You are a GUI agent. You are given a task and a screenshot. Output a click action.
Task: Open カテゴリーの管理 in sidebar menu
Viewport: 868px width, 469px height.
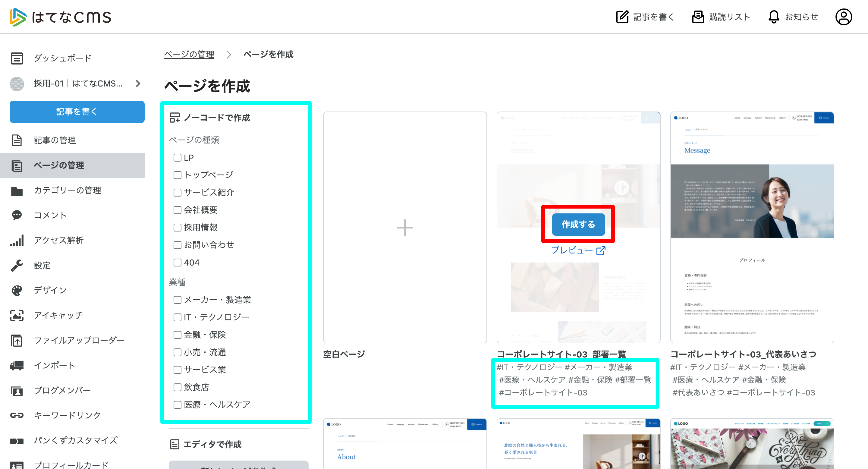[68, 190]
